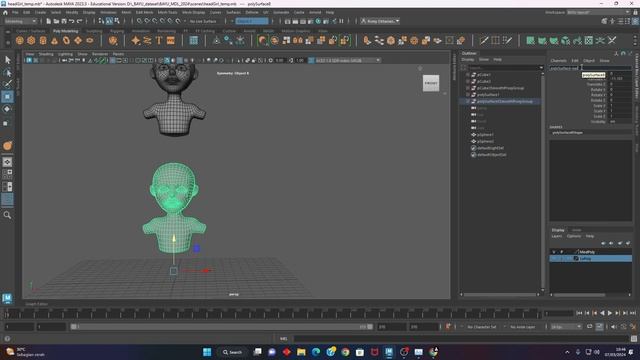Click the go to start of playback button
The image size is (640, 360).
tap(579, 313)
